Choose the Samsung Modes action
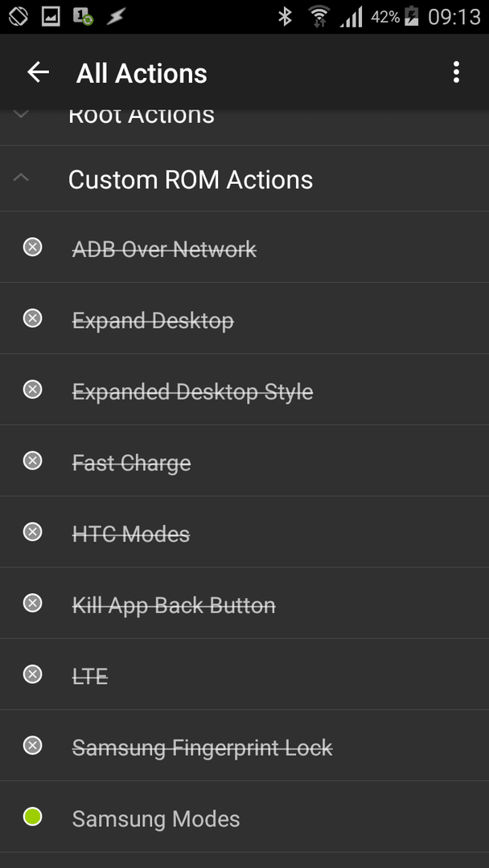Viewport: 489px width, 868px height. coord(244,817)
